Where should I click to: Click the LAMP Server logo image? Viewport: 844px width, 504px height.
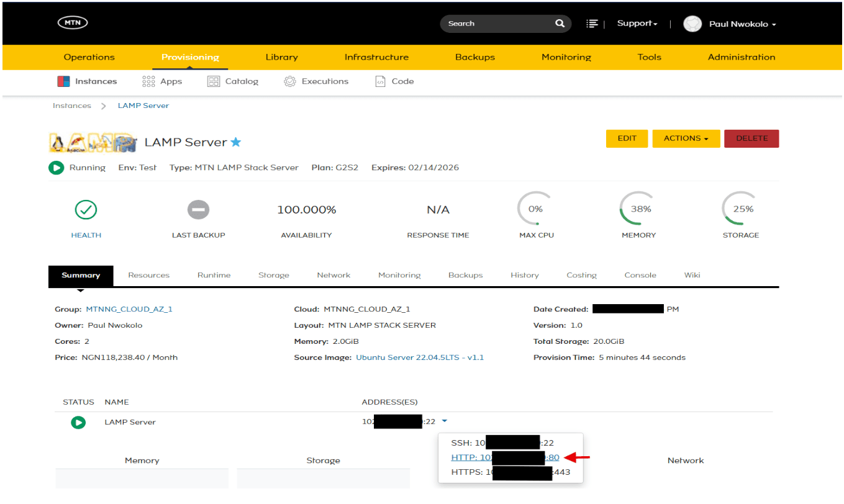point(93,143)
